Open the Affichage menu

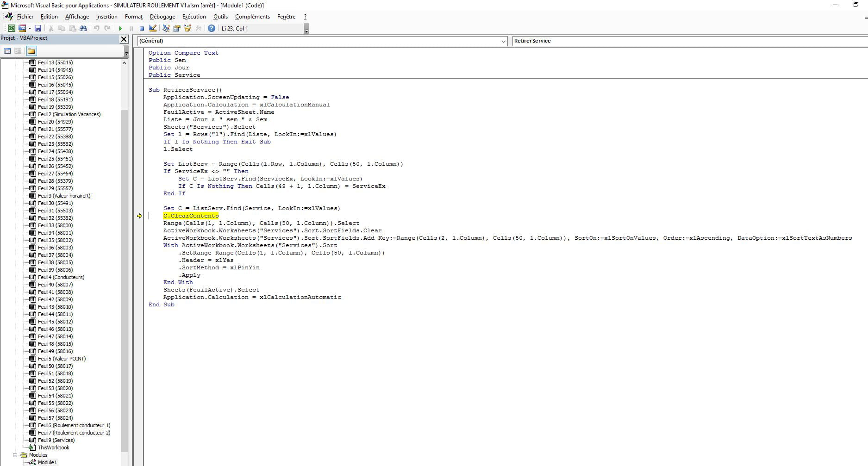click(77, 17)
